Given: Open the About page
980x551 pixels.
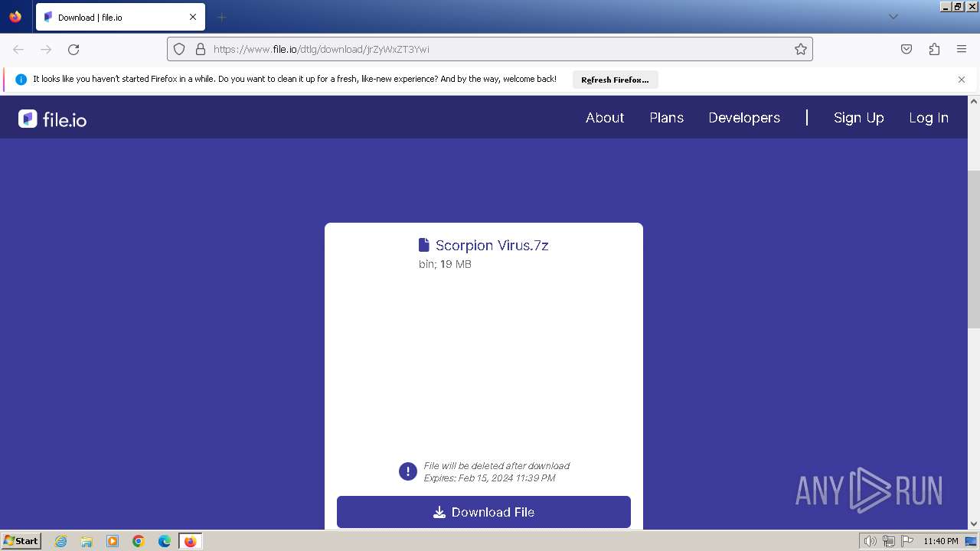Looking at the screenshot, I should point(605,118).
